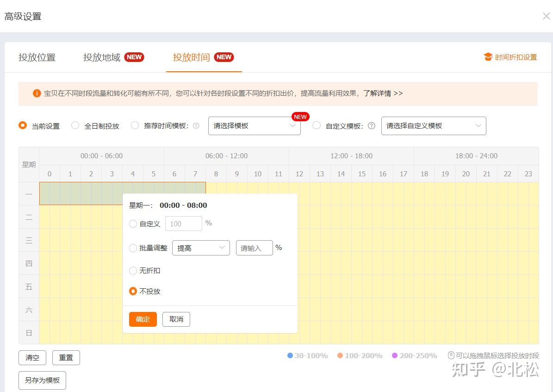
Task: Select the 全日制投放 radio button
Action: click(75, 125)
